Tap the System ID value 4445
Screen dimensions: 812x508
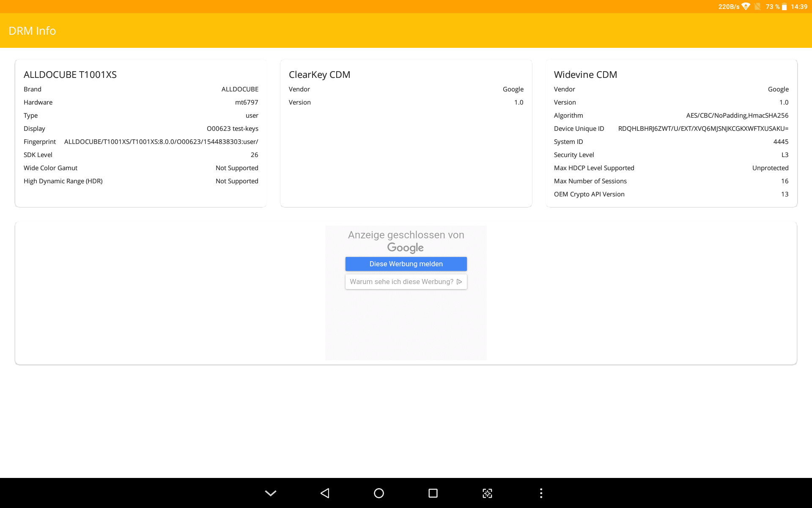781,141
